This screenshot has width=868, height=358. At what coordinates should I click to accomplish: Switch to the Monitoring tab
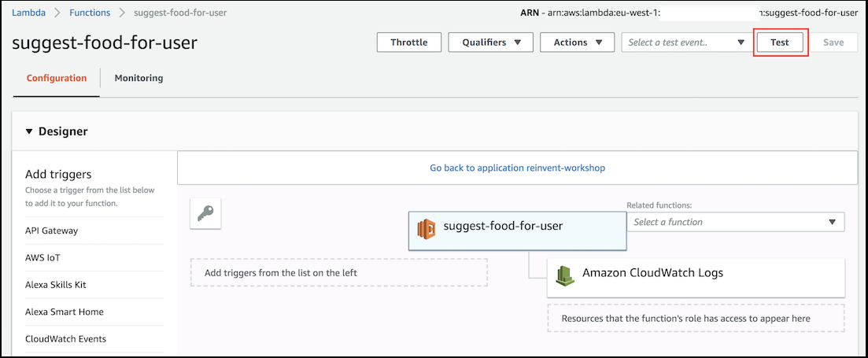tap(139, 78)
